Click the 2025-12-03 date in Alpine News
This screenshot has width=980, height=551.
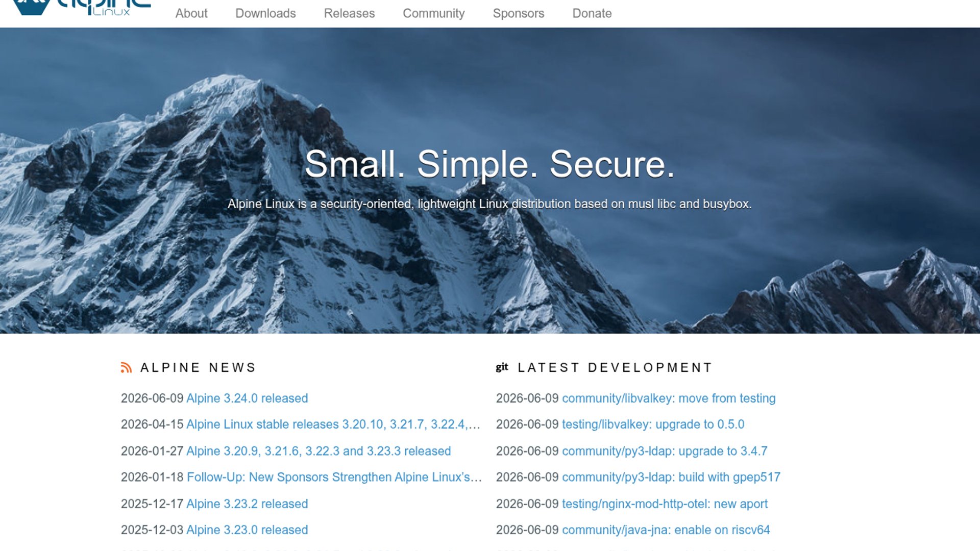[x=152, y=530]
